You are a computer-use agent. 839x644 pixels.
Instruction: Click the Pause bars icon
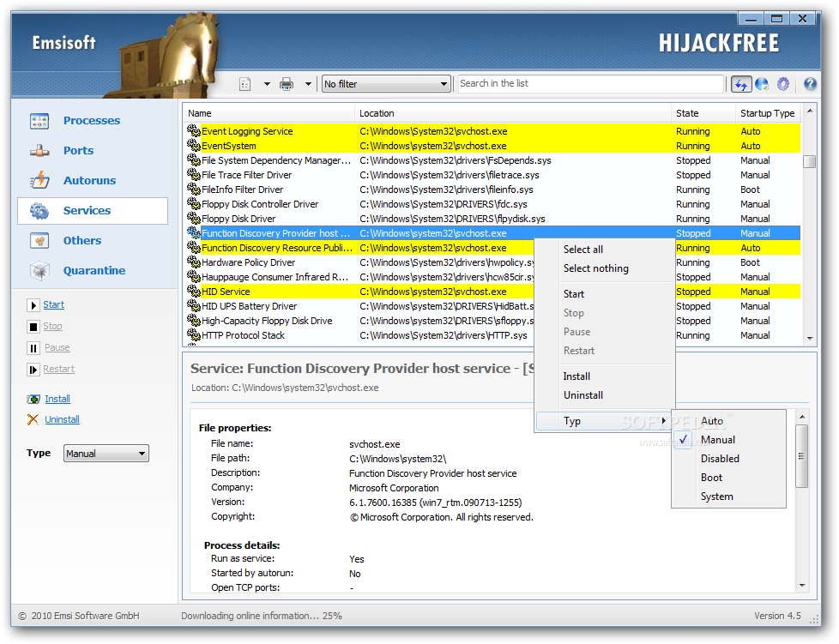[33, 348]
